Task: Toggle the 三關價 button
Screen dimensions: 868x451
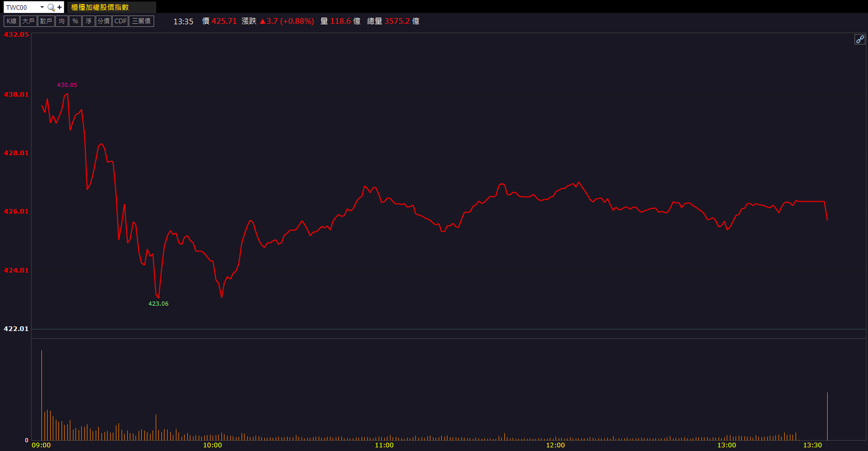Action: 141,21
